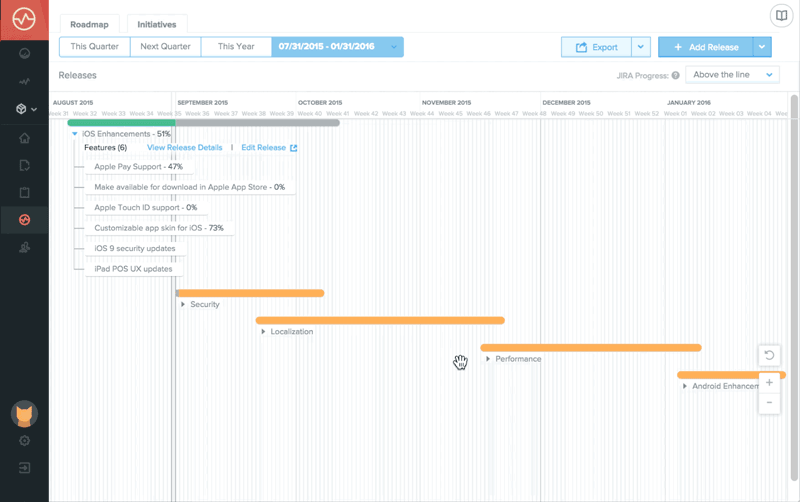
Task: Select the This Quarter range option
Action: 95,47
